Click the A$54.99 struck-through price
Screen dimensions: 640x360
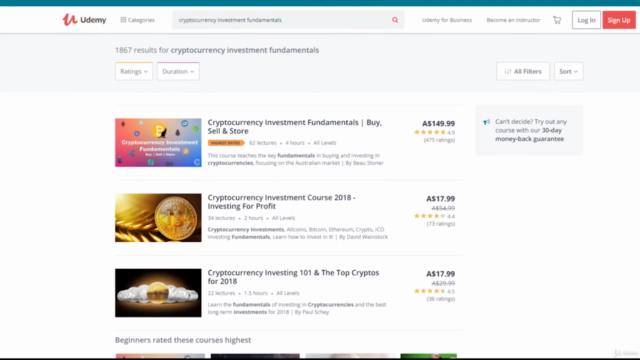tap(443, 208)
